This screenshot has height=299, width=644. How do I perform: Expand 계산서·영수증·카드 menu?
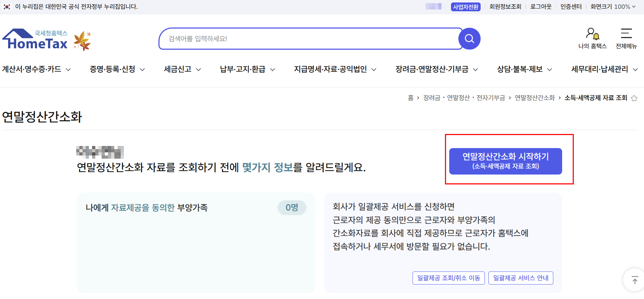36,69
